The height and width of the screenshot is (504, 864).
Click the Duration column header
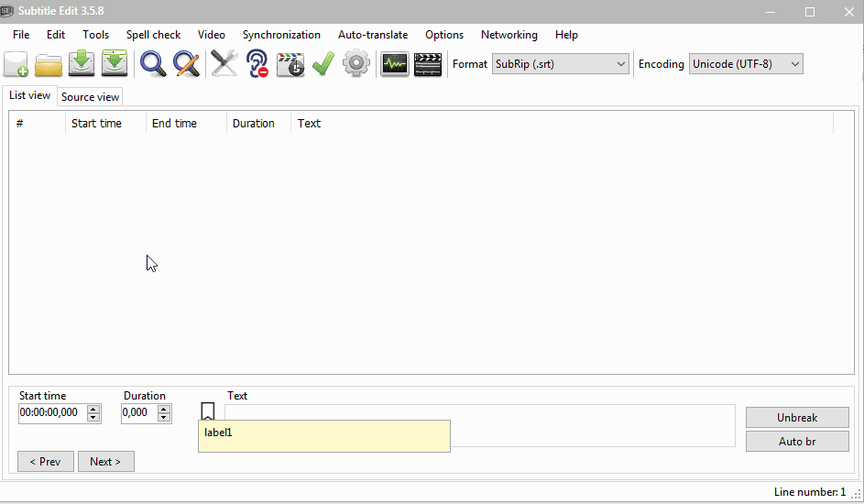(258, 124)
